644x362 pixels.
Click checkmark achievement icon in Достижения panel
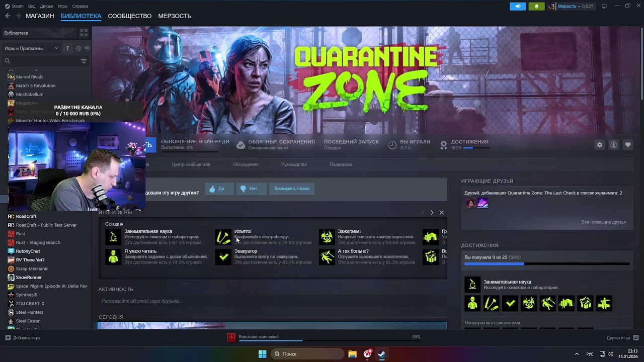coord(510,303)
